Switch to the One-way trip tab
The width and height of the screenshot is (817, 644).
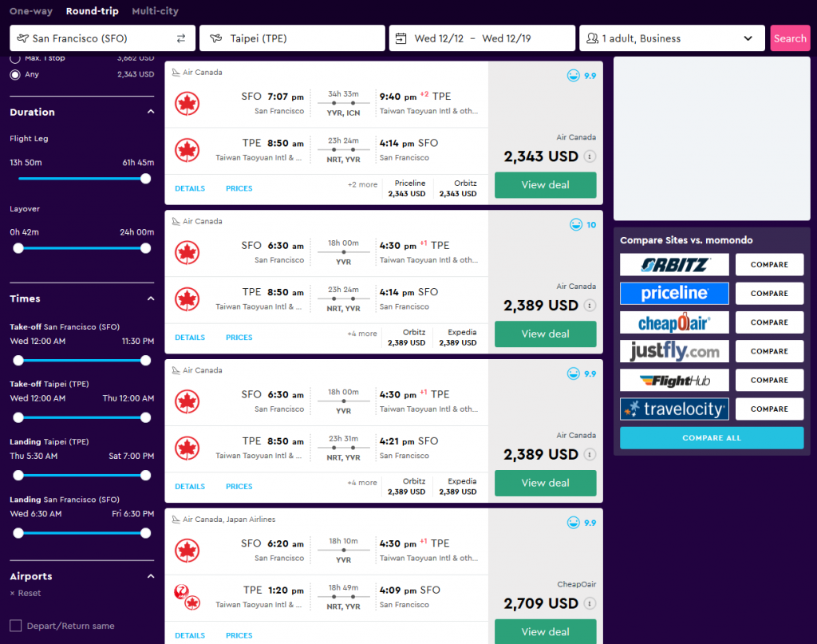coord(31,11)
